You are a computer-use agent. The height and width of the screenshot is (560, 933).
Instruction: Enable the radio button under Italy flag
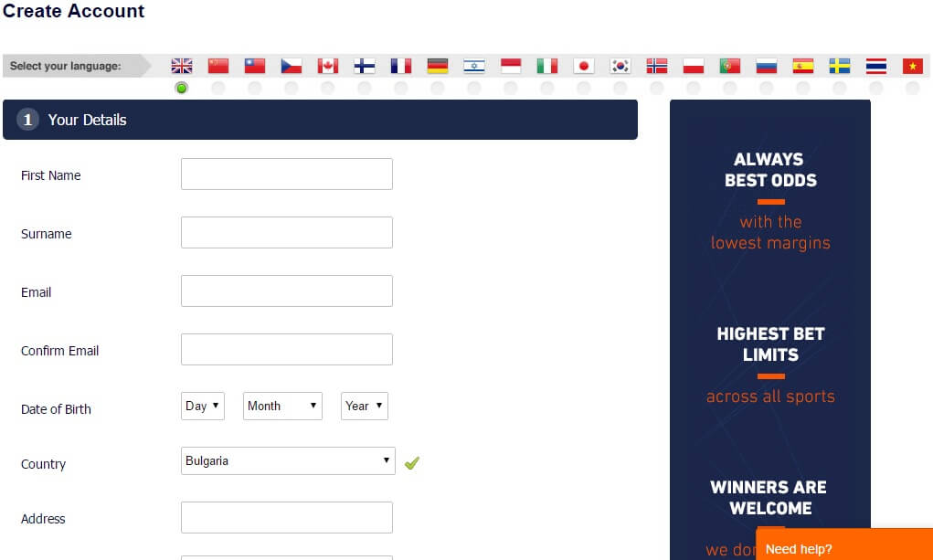point(546,88)
